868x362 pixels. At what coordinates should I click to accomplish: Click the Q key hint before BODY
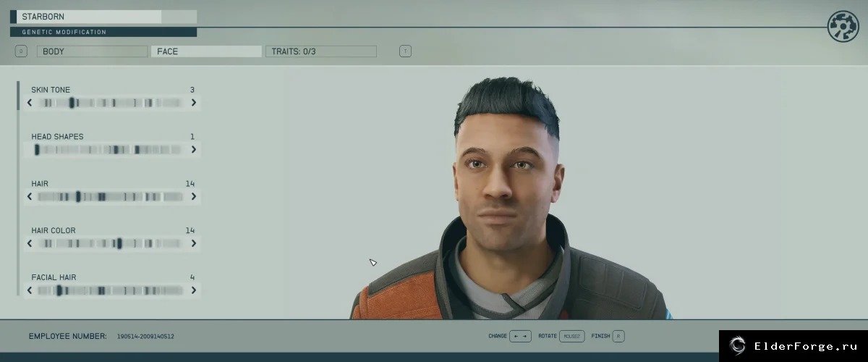pyautogui.click(x=21, y=51)
